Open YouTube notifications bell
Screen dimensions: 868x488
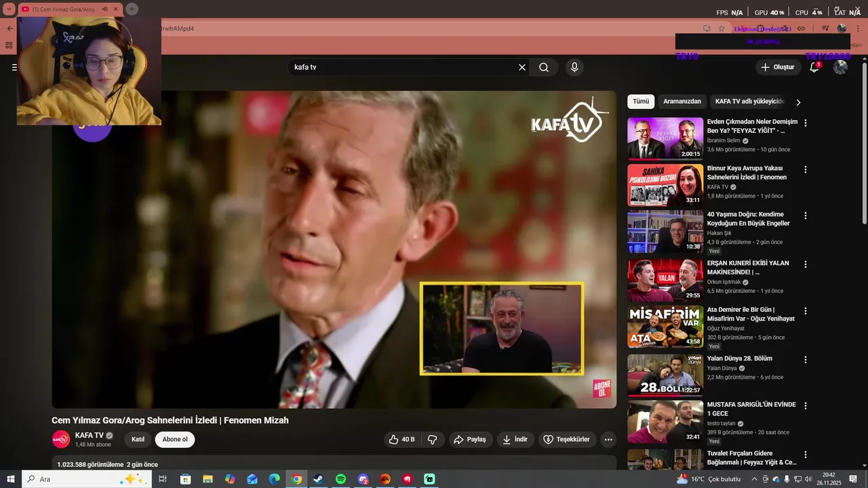click(814, 67)
